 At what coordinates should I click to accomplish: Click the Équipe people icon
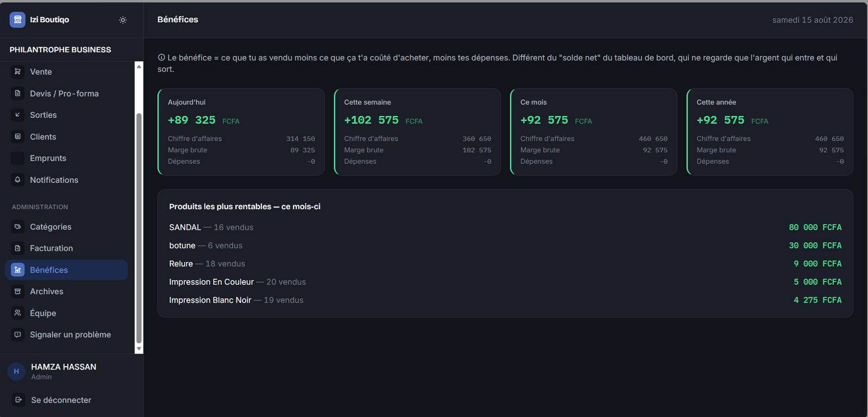[18, 313]
